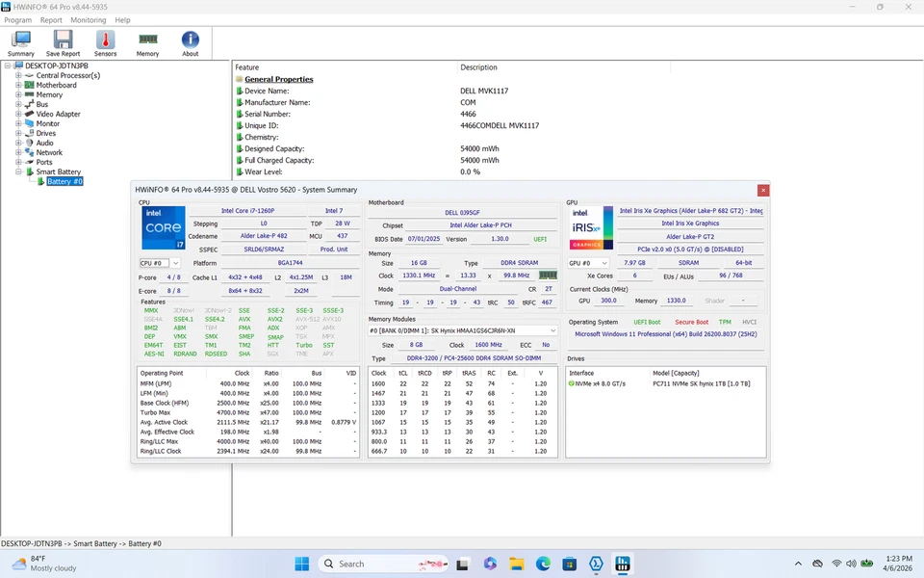Click the Wi-Fi icon in the system tray

(x=836, y=564)
